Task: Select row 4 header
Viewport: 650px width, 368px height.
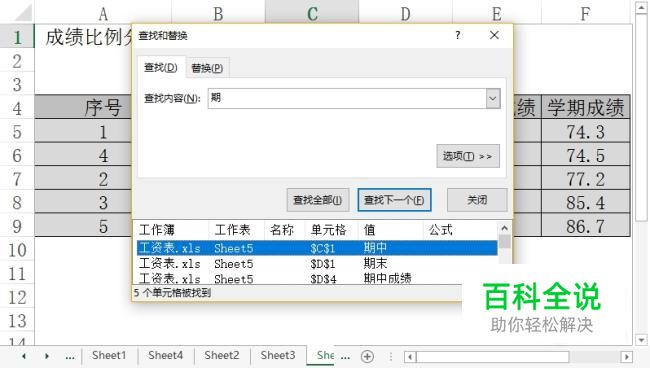Action: coord(17,108)
